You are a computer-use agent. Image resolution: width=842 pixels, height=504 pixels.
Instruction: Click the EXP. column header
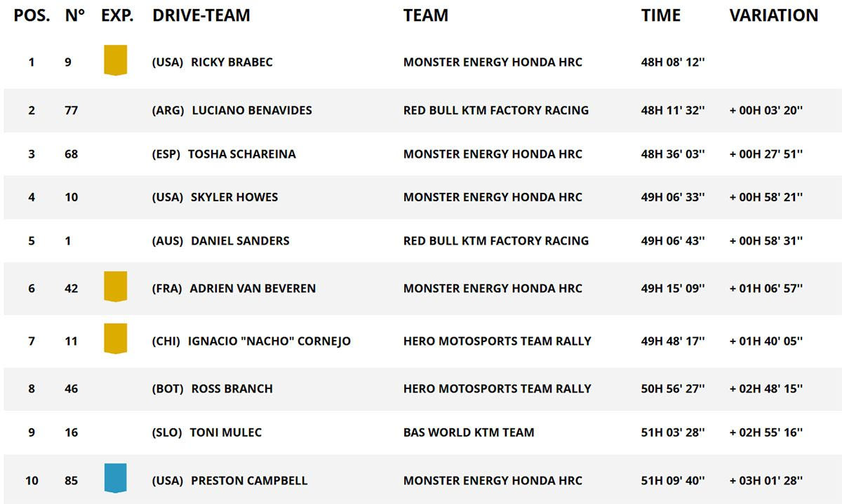pyautogui.click(x=117, y=15)
